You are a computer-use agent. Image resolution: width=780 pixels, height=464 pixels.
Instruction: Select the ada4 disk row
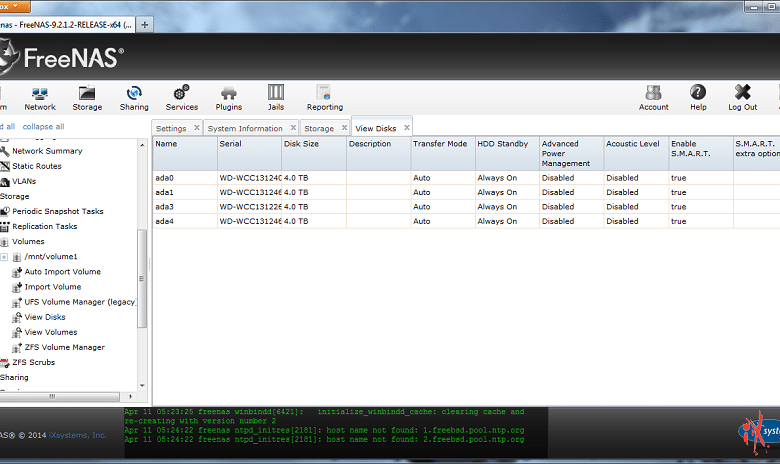(466, 221)
